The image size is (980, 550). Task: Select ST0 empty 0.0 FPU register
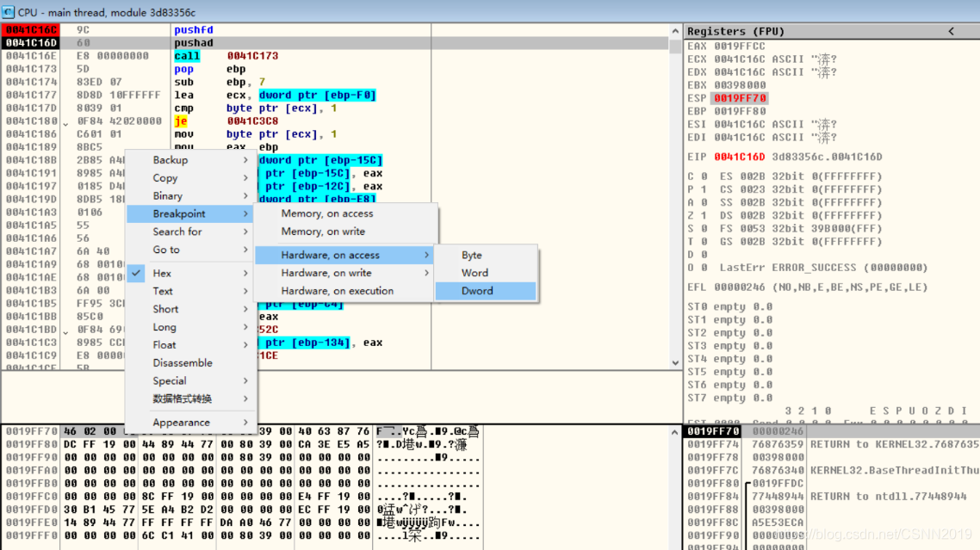click(x=730, y=307)
